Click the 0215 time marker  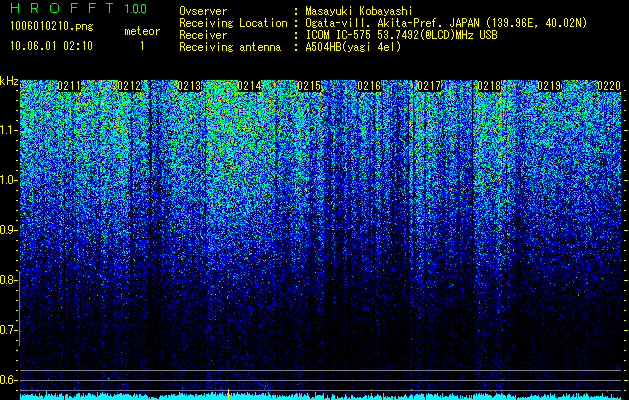coord(309,86)
